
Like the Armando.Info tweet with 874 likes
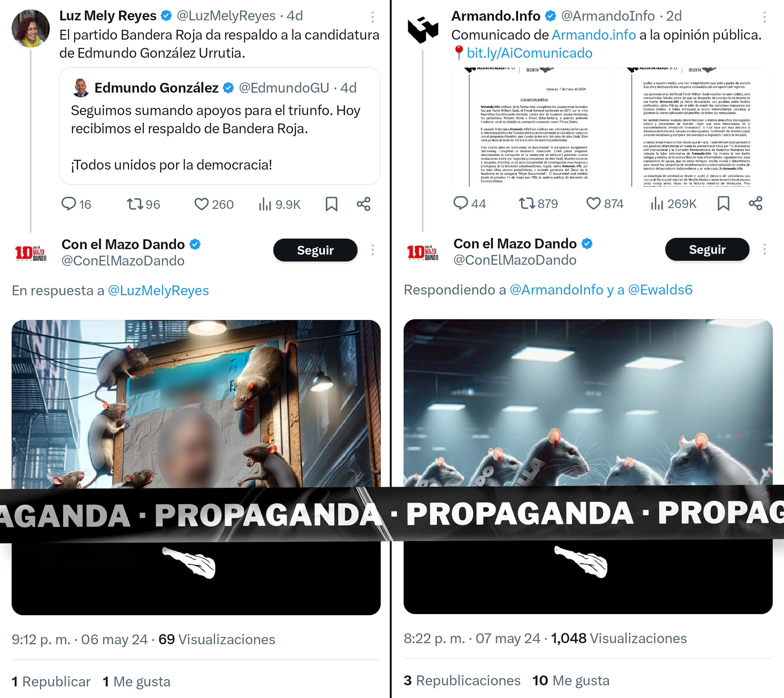593,203
